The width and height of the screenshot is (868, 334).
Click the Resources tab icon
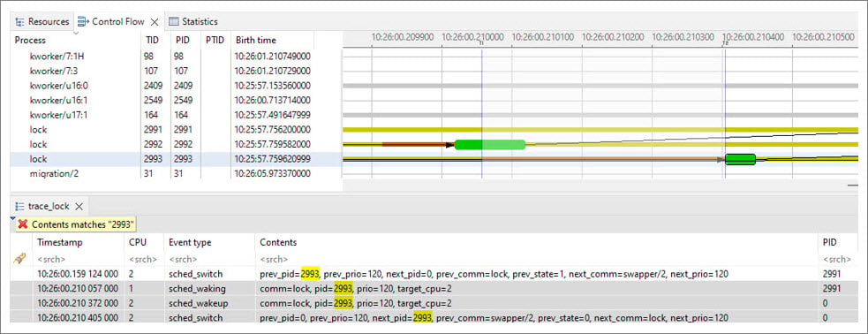20,22
